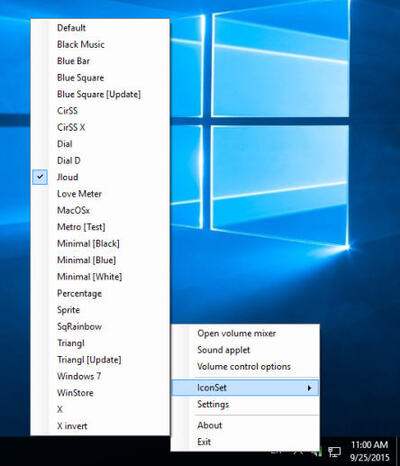The height and width of the screenshot is (466, 400).
Task: Select Blue Square [Update] icon set
Action: 100,94
